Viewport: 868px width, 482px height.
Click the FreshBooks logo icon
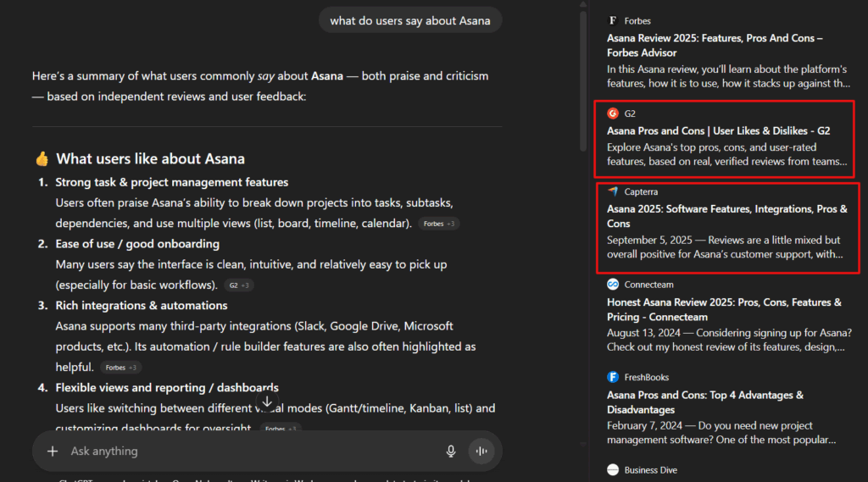[613, 377]
